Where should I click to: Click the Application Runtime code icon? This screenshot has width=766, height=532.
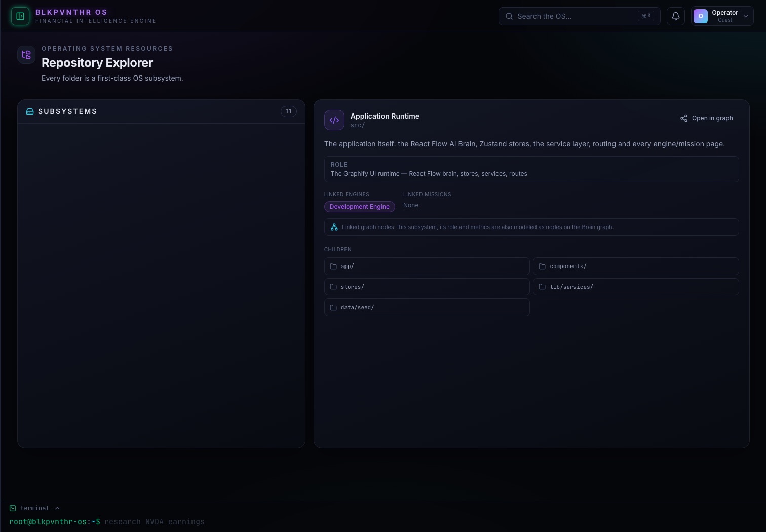click(x=334, y=120)
